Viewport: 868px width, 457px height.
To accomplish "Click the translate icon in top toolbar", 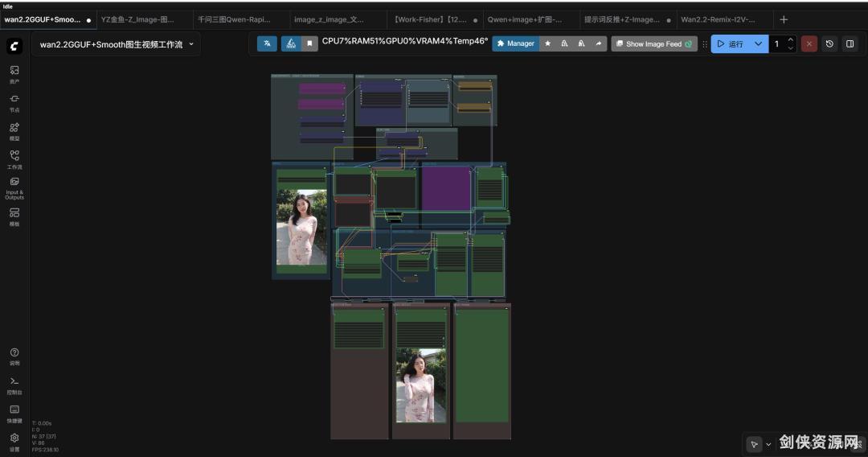I will pyautogui.click(x=267, y=43).
